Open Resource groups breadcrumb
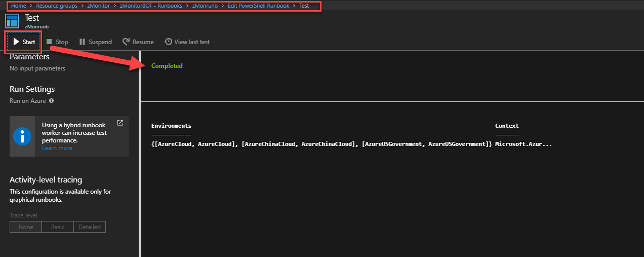This screenshot has height=257, width=644. [56, 6]
